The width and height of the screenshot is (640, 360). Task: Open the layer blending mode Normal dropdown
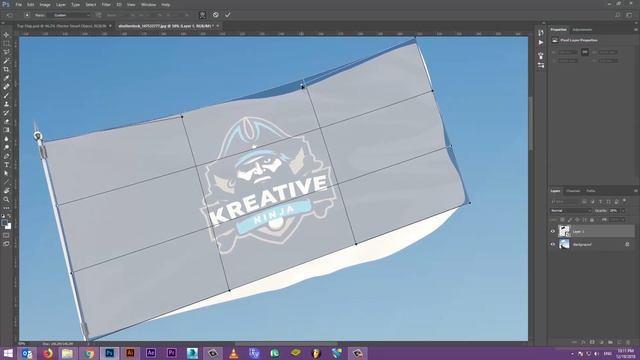pos(571,211)
